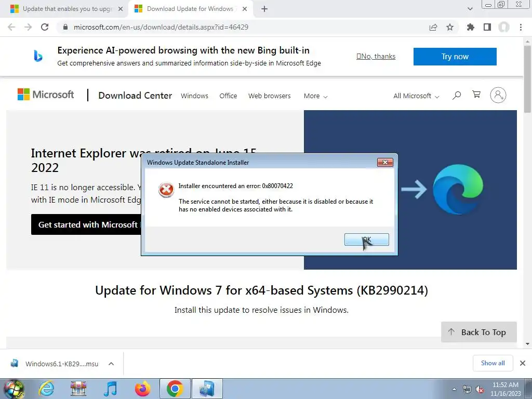The height and width of the screenshot is (399, 532).
Task: Open the Web browsers menu item
Action: 270,96
